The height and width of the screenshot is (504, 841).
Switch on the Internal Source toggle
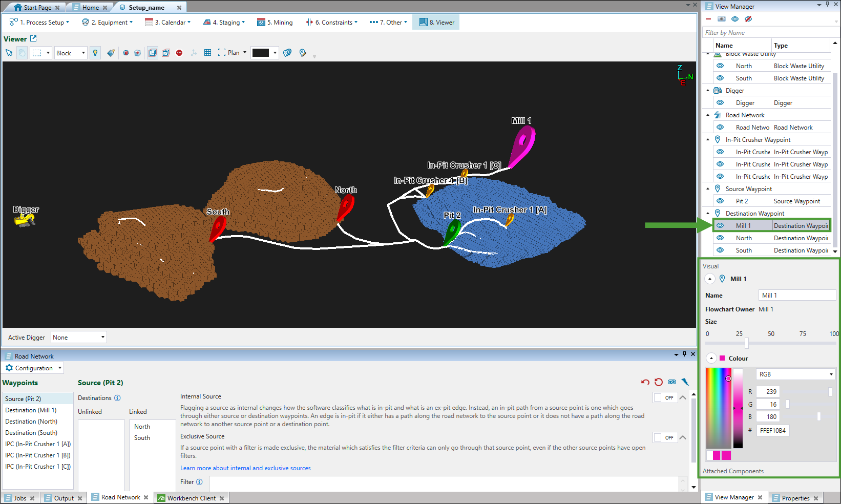664,397
